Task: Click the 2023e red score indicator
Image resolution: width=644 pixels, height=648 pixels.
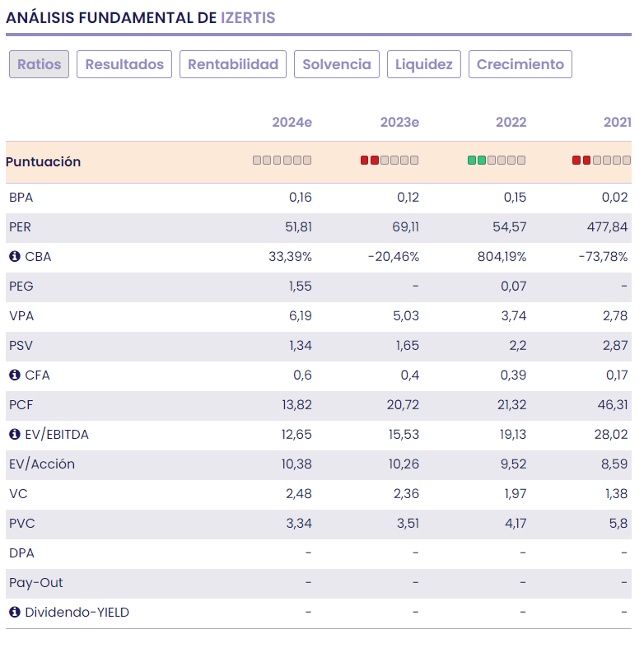Action: pos(370,161)
